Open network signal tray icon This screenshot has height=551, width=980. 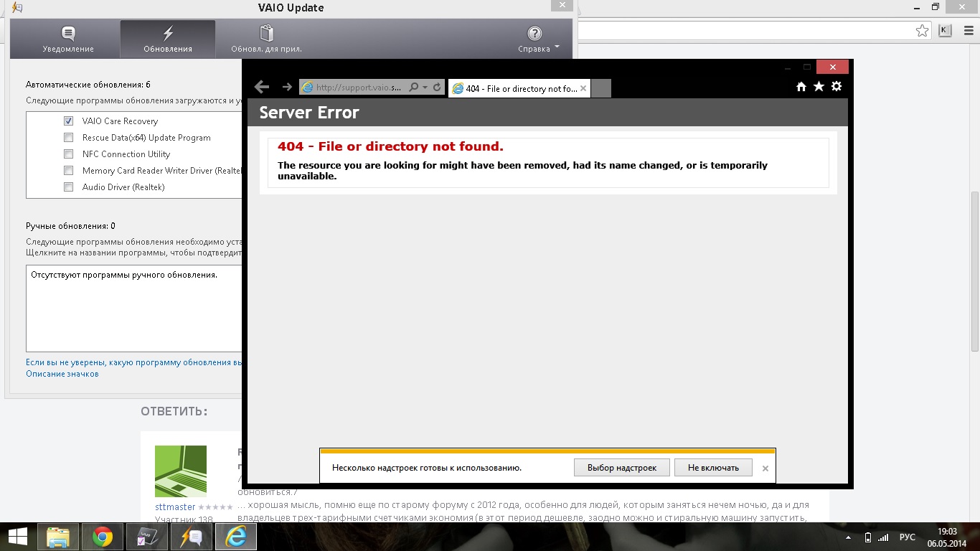[883, 537]
